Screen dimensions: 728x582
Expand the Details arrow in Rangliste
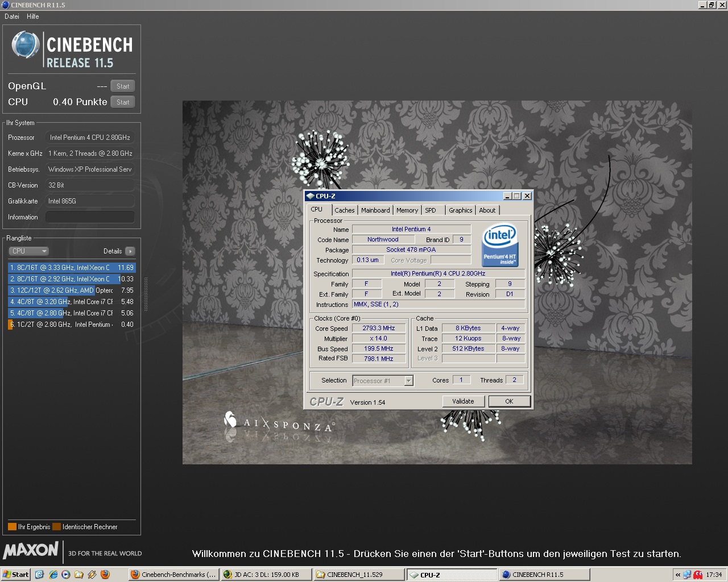tap(130, 251)
